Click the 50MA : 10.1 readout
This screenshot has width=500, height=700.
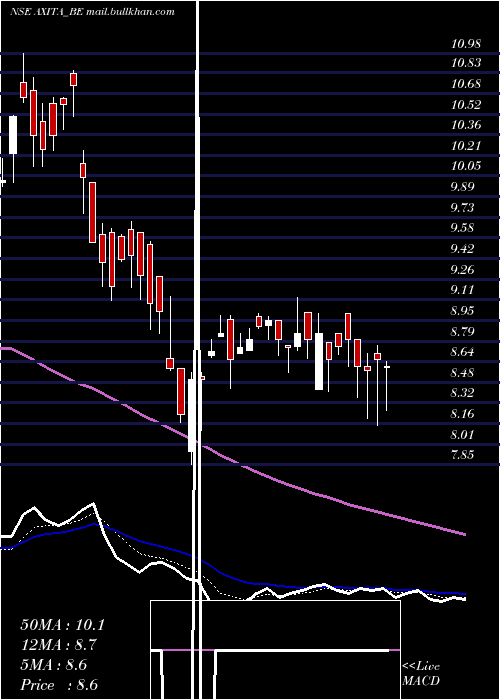click(62, 625)
